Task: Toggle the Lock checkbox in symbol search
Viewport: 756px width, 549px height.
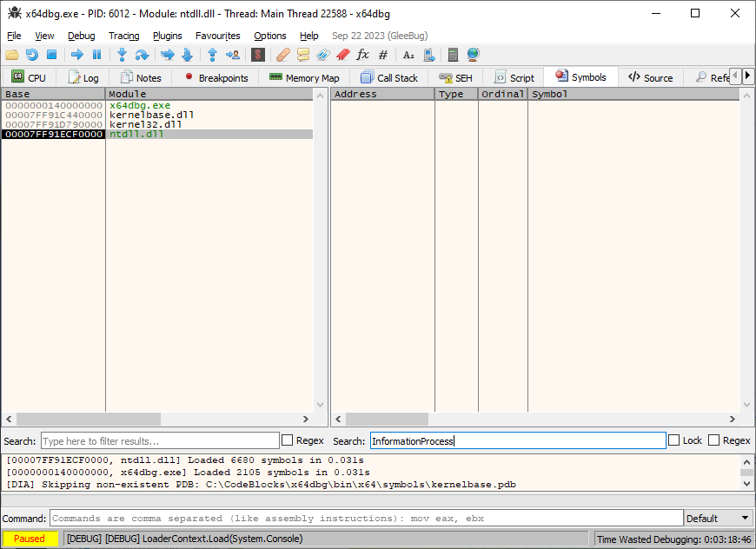Action: [x=674, y=440]
